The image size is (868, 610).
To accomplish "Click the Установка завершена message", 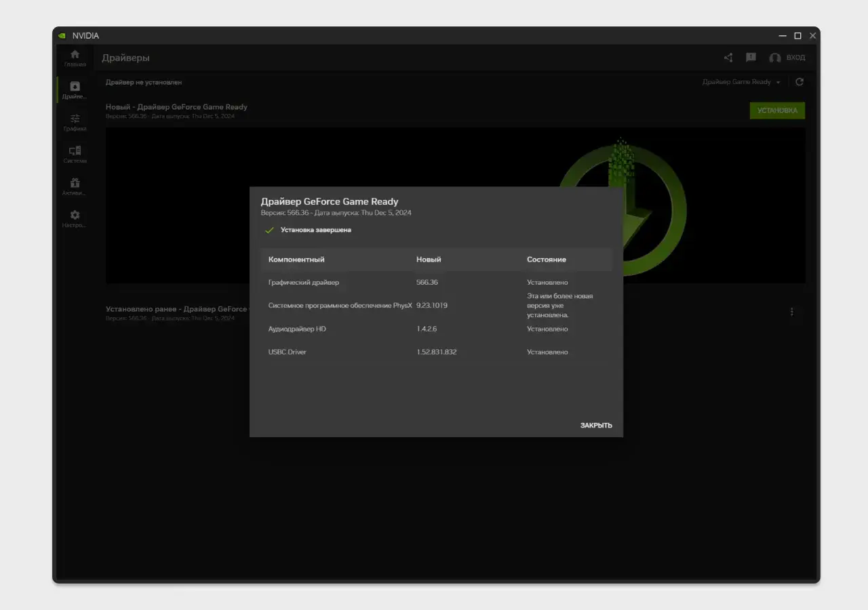I will 316,230.
